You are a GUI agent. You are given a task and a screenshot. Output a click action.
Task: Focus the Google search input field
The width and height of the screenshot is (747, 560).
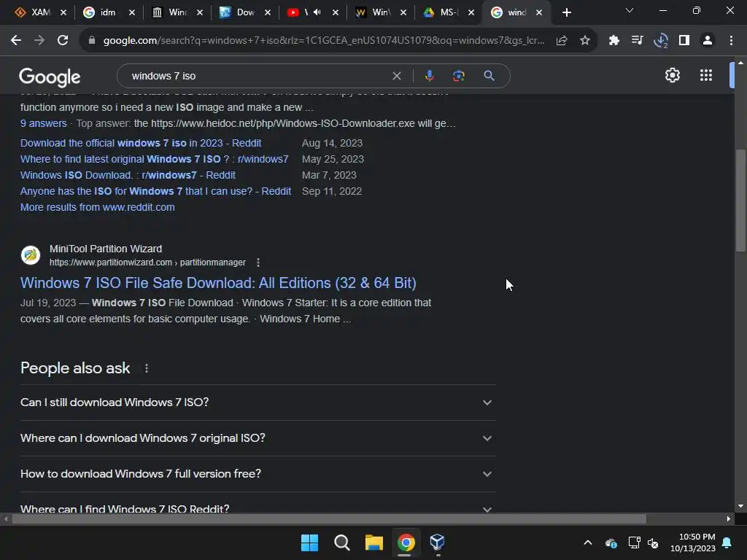pos(258,76)
